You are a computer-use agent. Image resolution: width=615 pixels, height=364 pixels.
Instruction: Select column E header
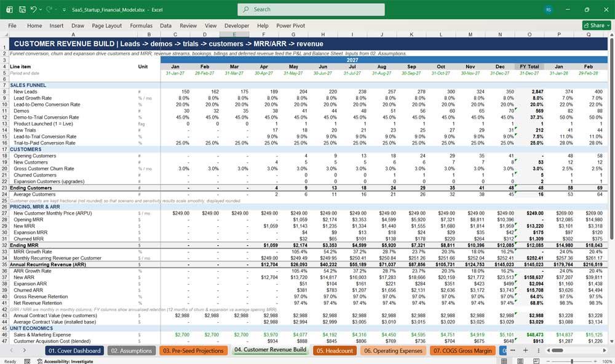click(x=234, y=34)
